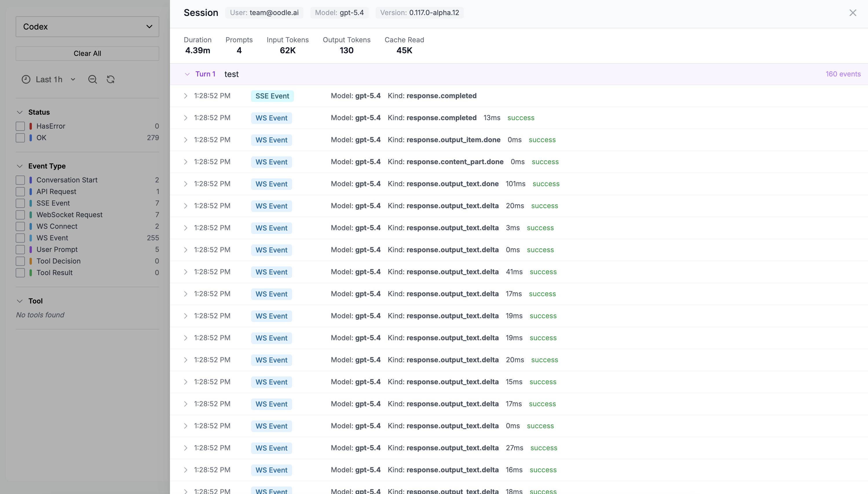Click the refresh icon near the time range
The height and width of the screenshot is (494, 868).
(111, 79)
